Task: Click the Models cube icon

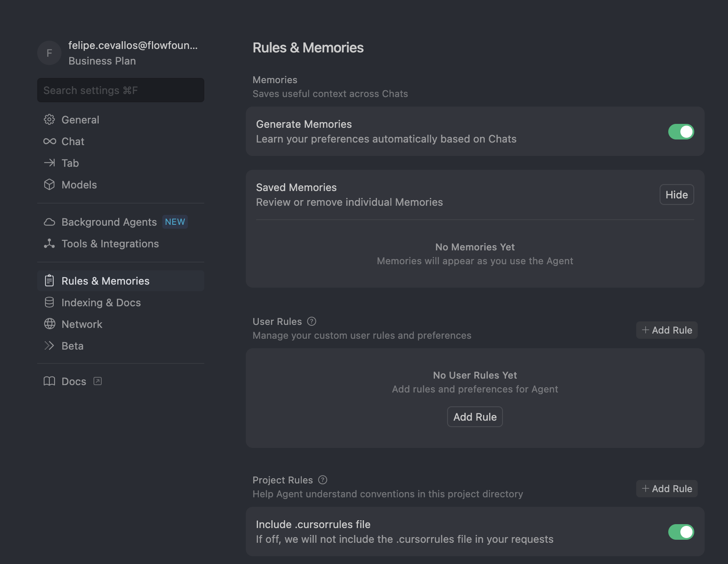Action: point(49,185)
